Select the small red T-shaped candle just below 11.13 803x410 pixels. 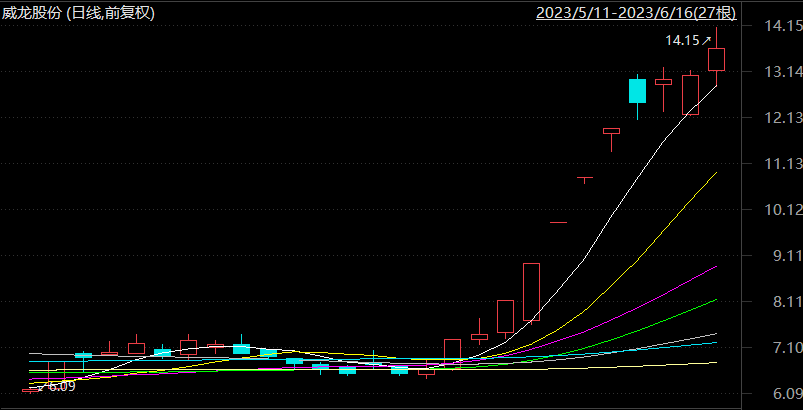585,179
